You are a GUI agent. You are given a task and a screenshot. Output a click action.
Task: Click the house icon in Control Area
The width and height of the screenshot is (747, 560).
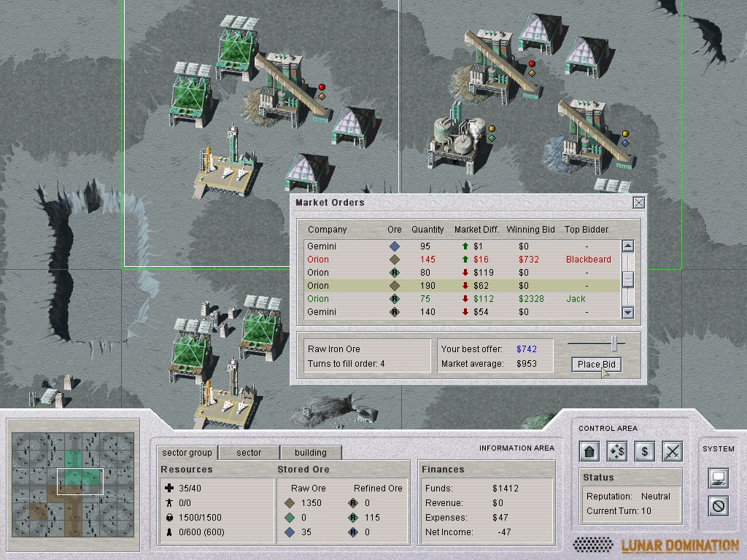point(590,451)
